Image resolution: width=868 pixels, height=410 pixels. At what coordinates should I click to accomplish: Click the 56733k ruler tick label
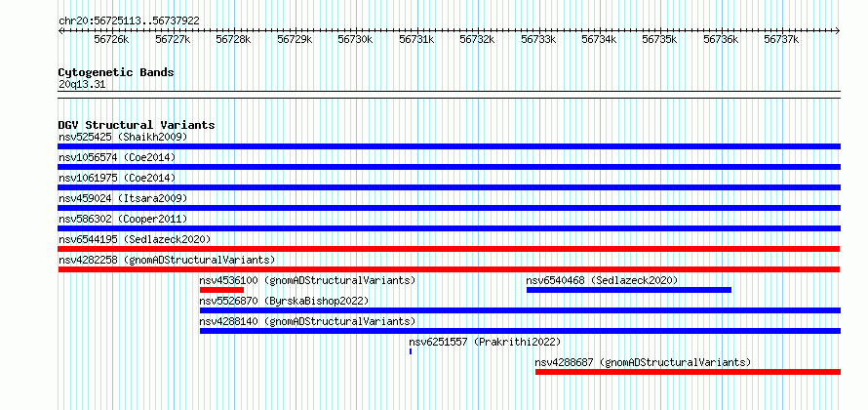538,39
